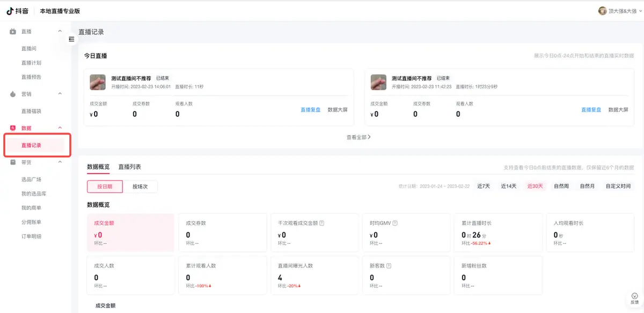Click the help icon next to 千次观看成交金额
The image size is (644, 313).
click(x=322, y=223)
